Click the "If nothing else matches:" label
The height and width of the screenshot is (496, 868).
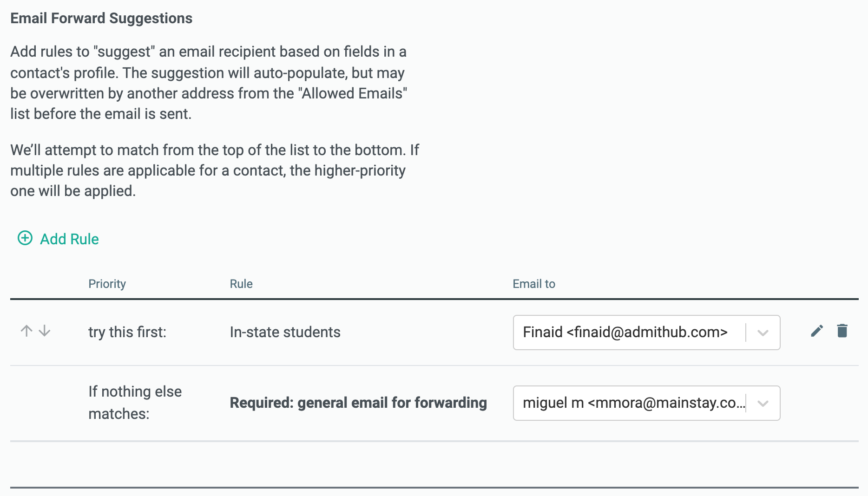click(135, 403)
